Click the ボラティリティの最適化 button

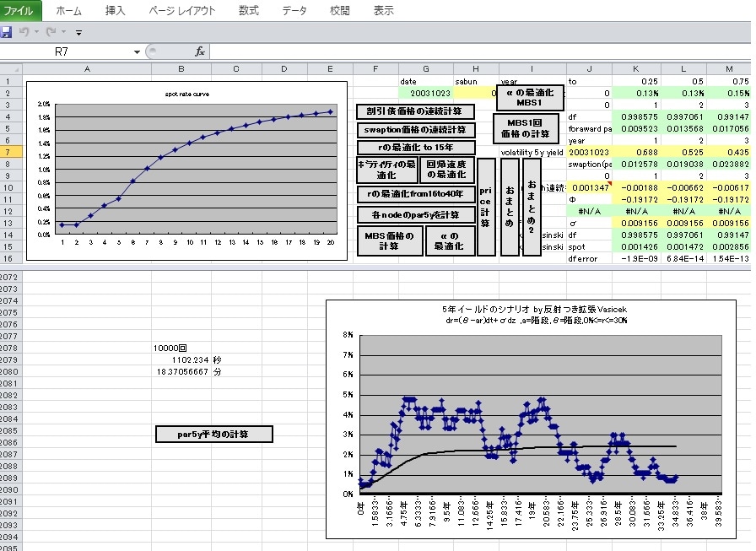point(386,170)
